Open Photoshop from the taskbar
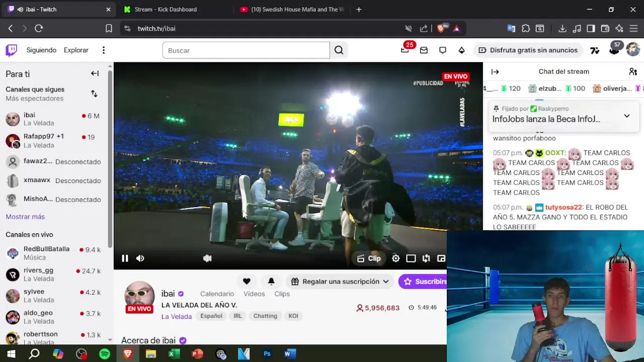This screenshot has height=362, width=644. tap(267, 354)
